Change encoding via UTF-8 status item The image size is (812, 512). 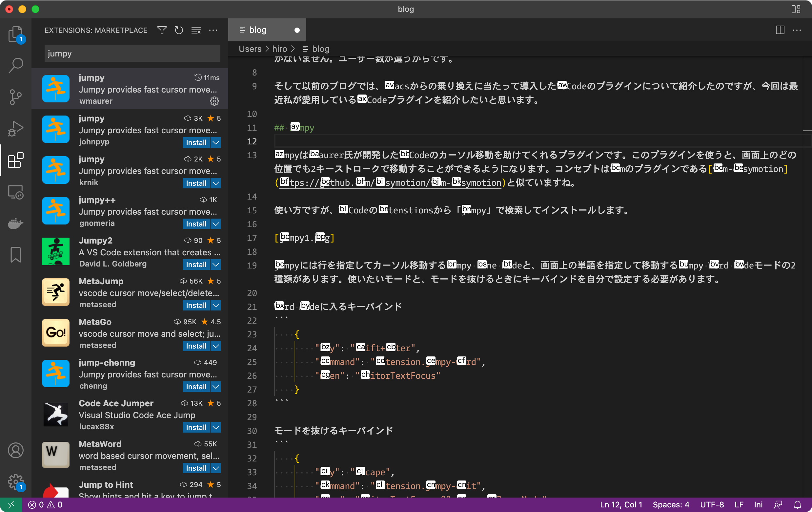click(712, 504)
